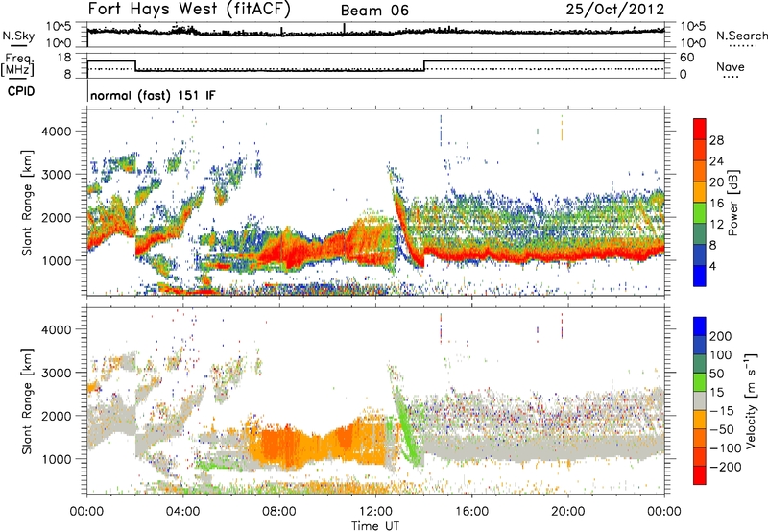768x532 pixels.
Task: Click the 'Velocity [m s-1]' colorbar label
Action: click(751, 400)
